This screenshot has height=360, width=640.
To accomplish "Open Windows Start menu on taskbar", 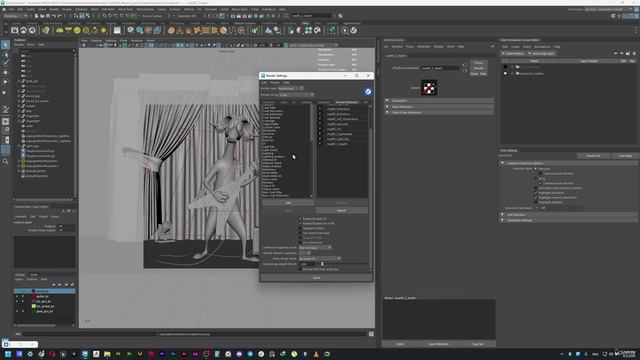I will pyautogui.click(x=8, y=354).
